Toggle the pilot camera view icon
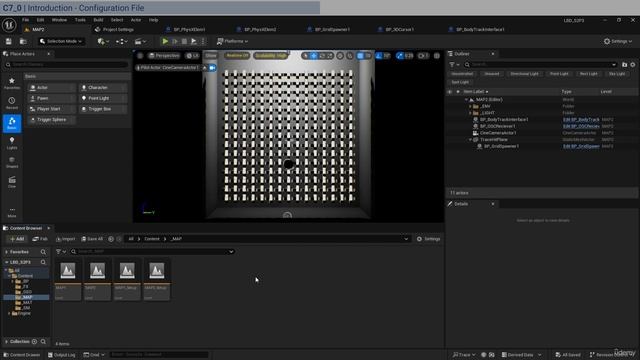This screenshot has height=360, width=640. [x=213, y=68]
